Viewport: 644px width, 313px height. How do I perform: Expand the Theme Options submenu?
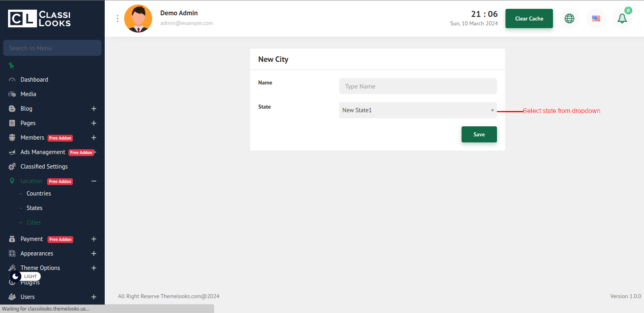94,268
